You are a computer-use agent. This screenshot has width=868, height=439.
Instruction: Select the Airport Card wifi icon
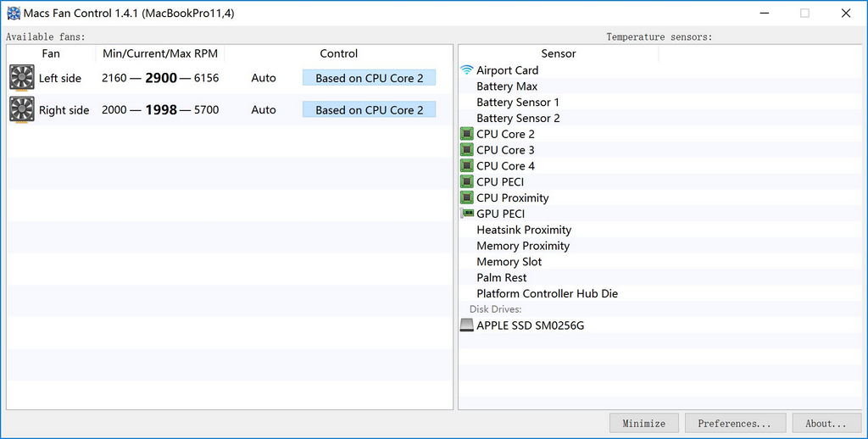click(466, 70)
